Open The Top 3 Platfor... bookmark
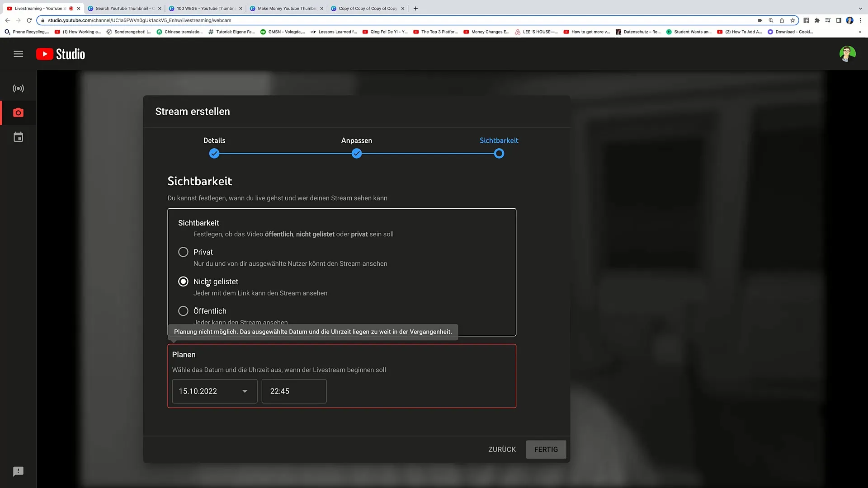This screenshot has width=868, height=488. [x=436, y=32]
